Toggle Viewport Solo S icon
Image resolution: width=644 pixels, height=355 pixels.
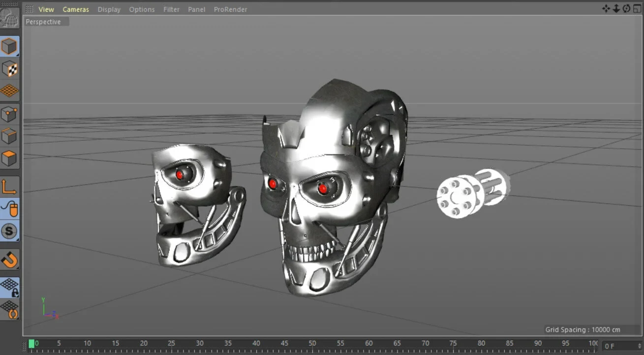pyautogui.click(x=9, y=230)
